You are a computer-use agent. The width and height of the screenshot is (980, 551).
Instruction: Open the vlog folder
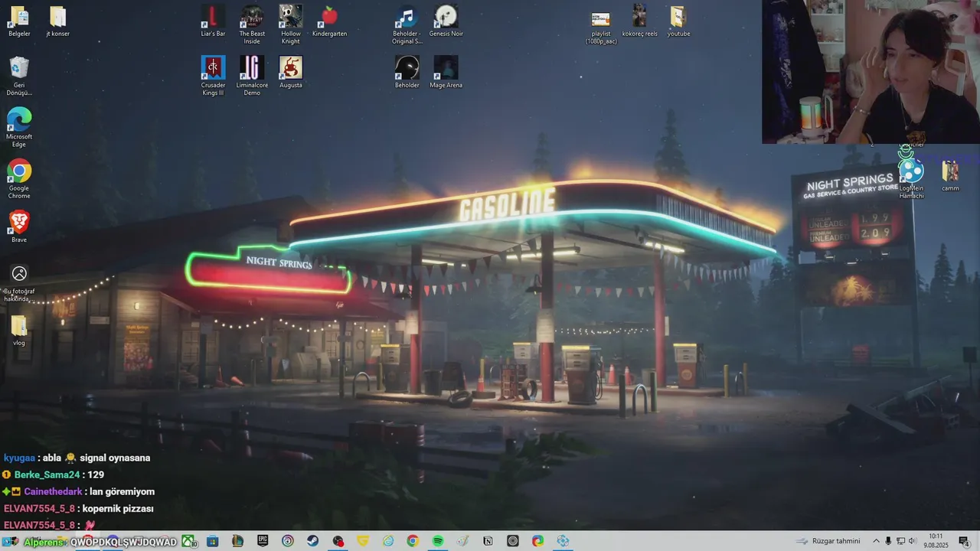(x=19, y=330)
